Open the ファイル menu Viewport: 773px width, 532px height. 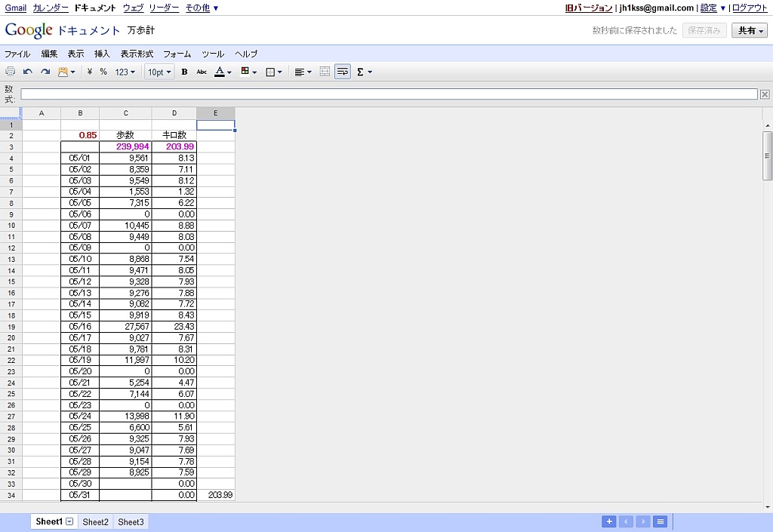pyautogui.click(x=17, y=54)
